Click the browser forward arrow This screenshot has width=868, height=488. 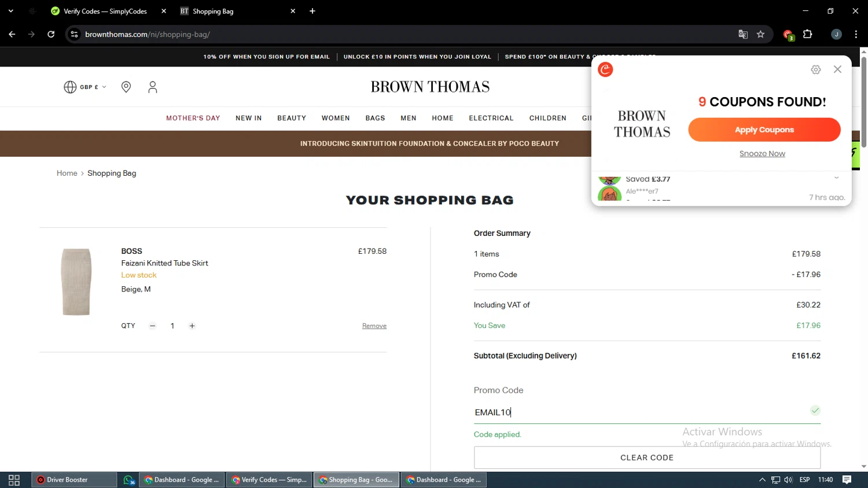click(32, 34)
